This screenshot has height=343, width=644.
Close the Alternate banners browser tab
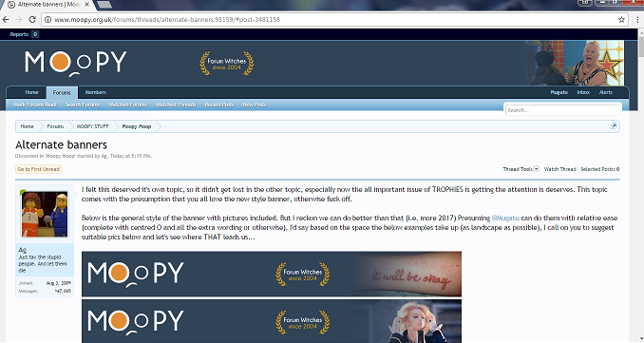click(x=86, y=5)
